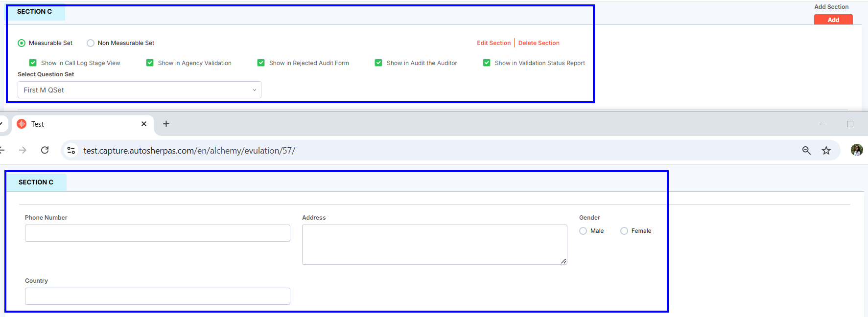868x317 pixels.
Task: Minimize the browser window
Action: tap(822, 124)
